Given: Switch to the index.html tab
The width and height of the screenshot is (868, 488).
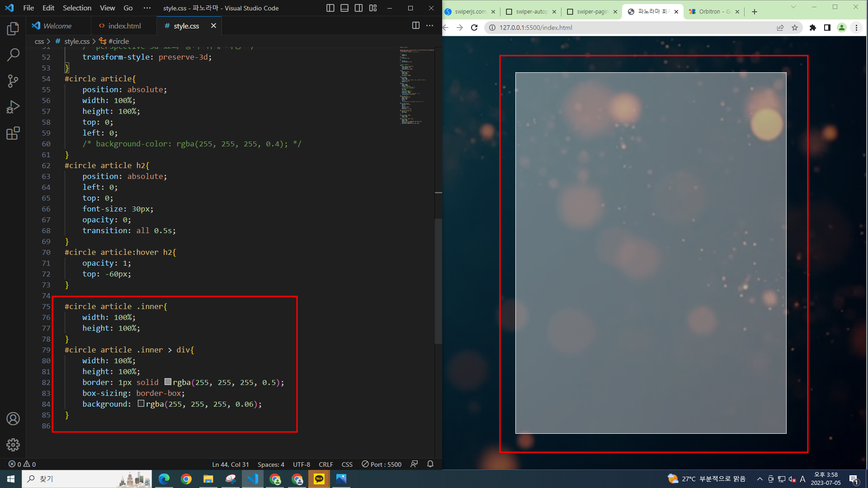Looking at the screenshot, I should (x=124, y=26).
